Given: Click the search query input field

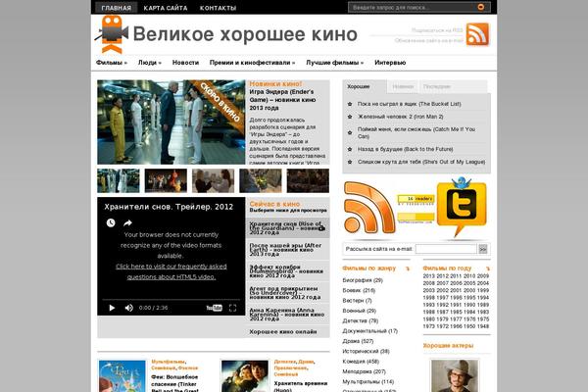Looking at the screenshot, I should pyautogui.click(x=413, y=7).
